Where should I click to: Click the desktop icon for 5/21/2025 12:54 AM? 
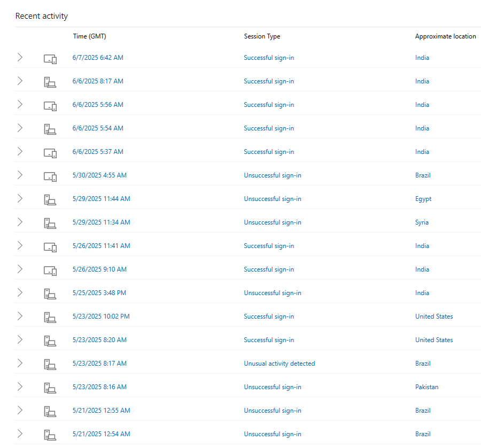pos(50,435)
